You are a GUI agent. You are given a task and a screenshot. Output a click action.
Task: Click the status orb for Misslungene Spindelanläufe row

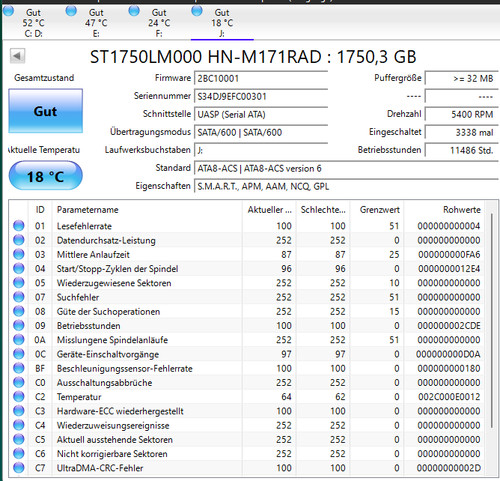[19, 340]
